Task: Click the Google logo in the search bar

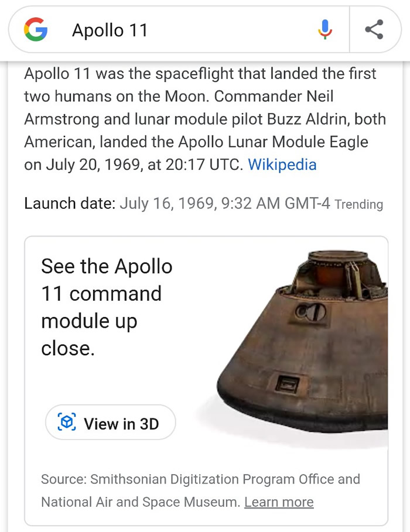Action: [36, 31]
